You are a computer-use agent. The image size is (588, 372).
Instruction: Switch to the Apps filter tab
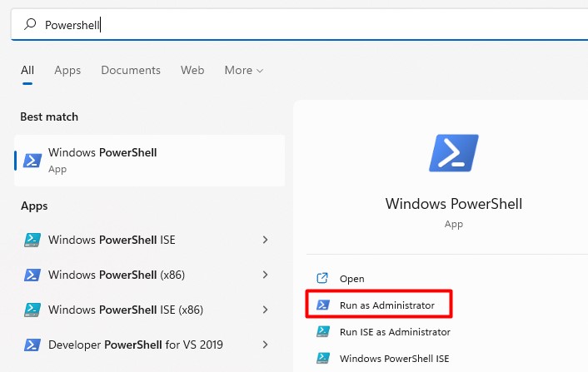pos(67,71)
